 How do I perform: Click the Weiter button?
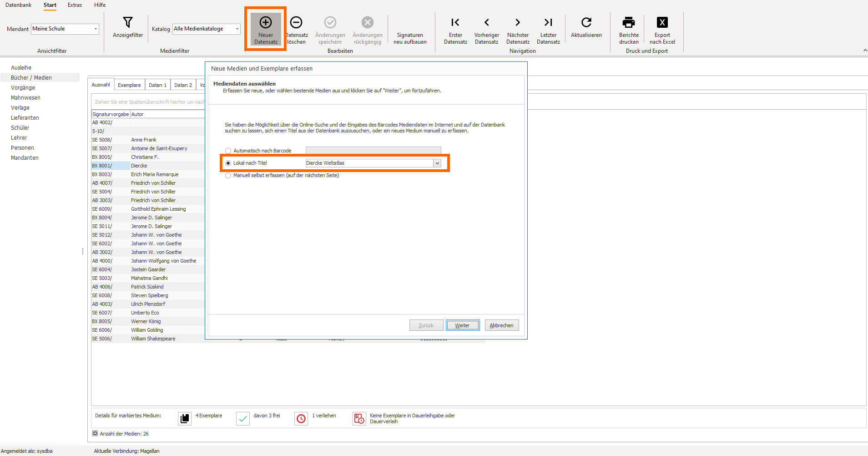point(462,325)
